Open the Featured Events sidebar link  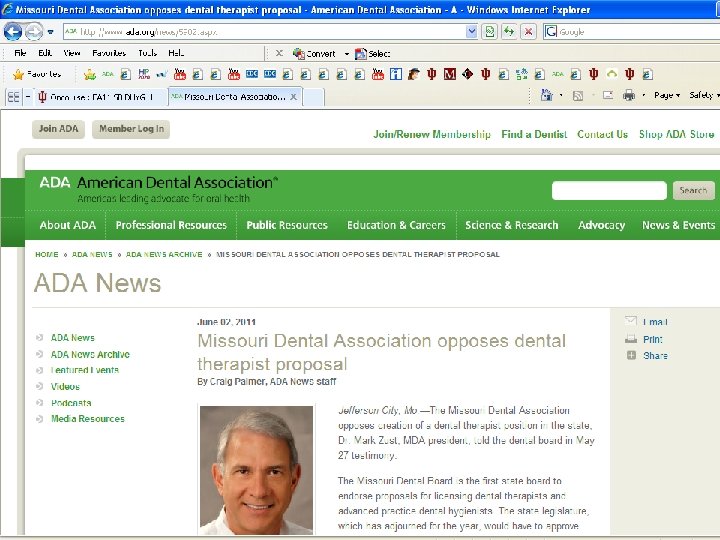pos(85,370)
